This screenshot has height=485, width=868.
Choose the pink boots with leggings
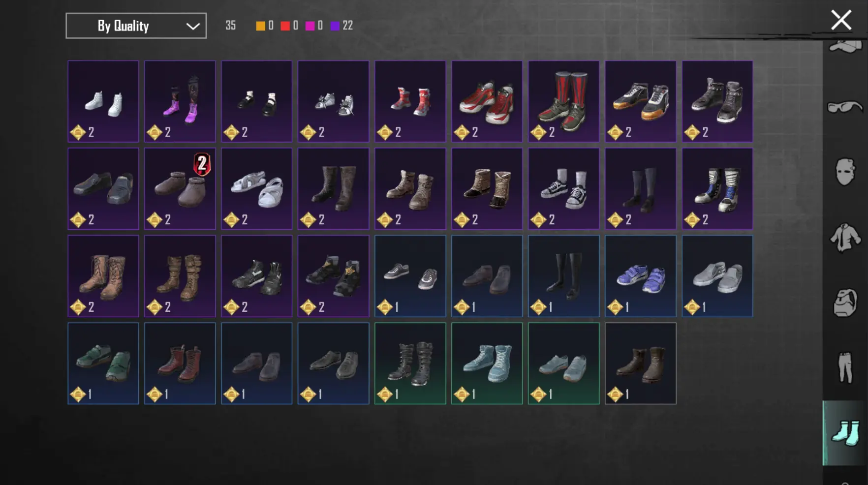pos(180,101)
